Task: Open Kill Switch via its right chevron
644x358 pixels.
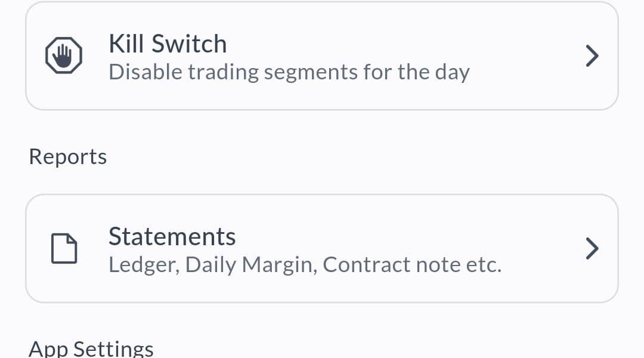Action: tap(592, 56)
